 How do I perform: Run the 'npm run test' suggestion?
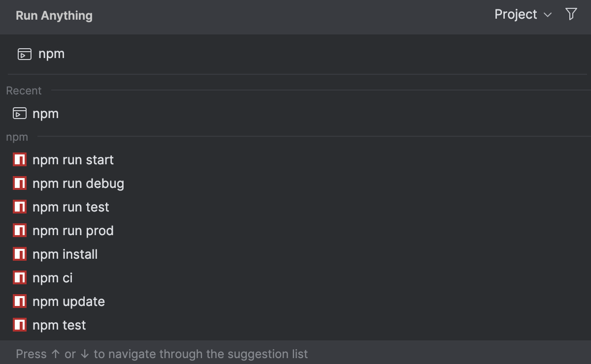tap(70, 207)
